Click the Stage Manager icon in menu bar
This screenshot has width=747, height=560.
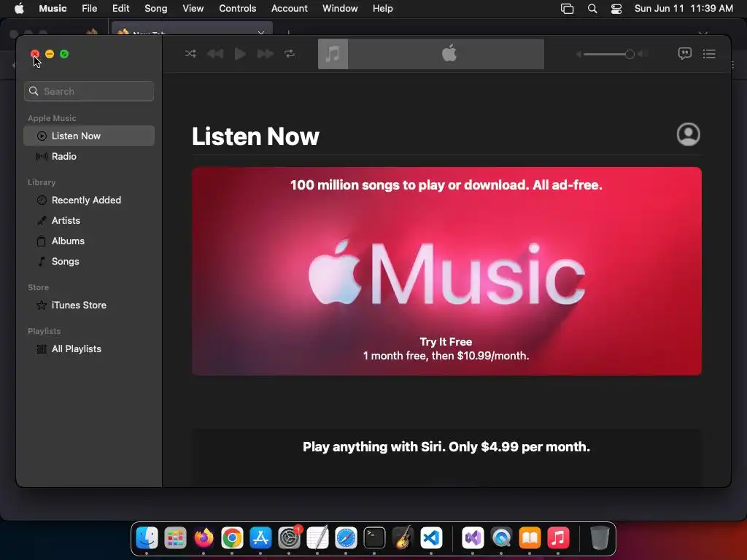coord(567,9)
